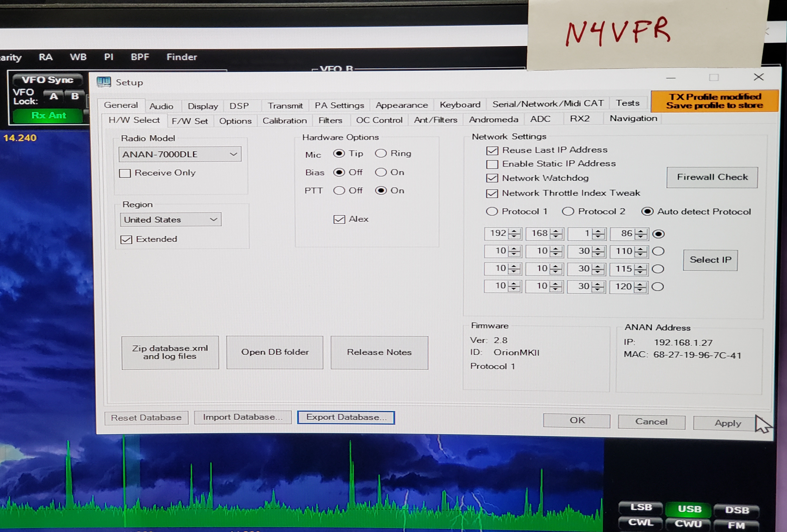The image size is (787, 532).
Task: Enable Static IP Address checkbox
Action: (x=492, y=164)
